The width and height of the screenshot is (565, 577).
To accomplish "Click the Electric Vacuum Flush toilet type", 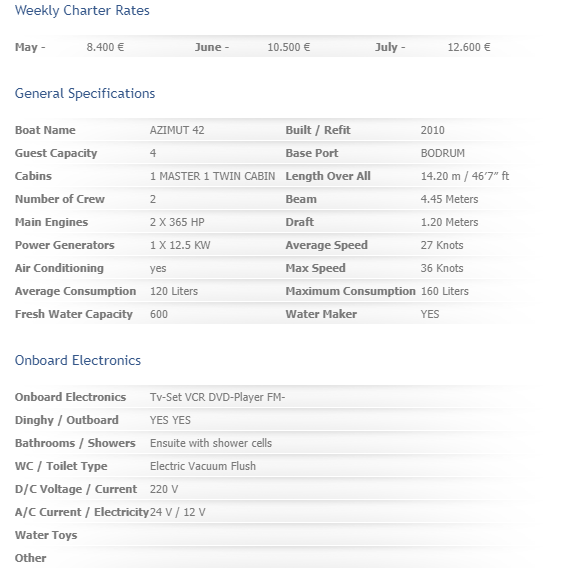I will pyautogui.click(x=203, y=466).
